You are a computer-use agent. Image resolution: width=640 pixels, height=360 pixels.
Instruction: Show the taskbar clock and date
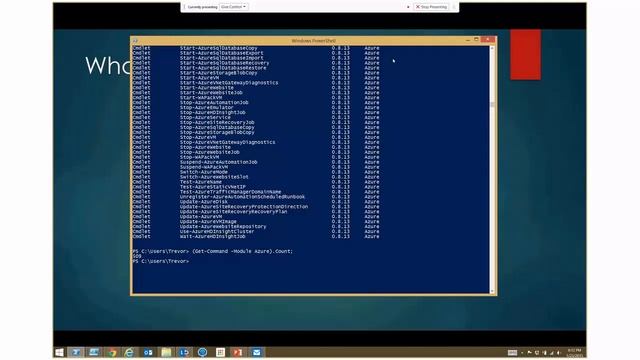tap(574, 353)
